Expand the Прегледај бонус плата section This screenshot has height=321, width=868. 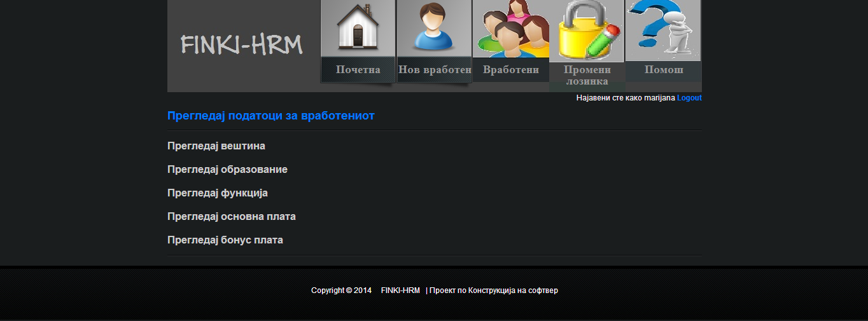point(225,240)
